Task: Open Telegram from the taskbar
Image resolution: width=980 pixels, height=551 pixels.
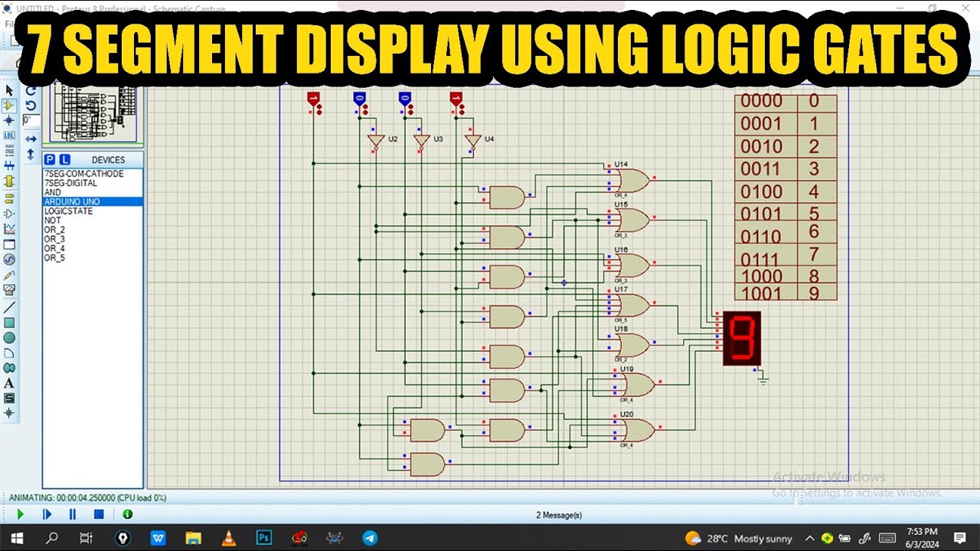Action: click(x=370, y=538)
